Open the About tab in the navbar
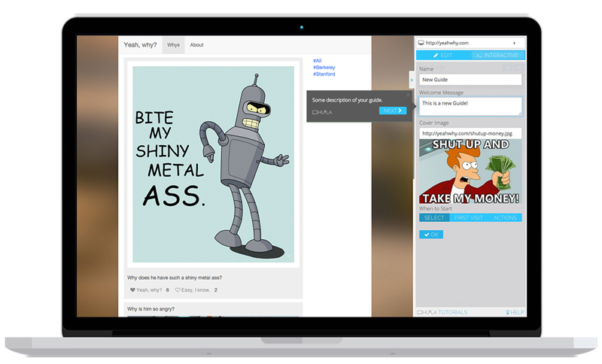Screen dimensions: 602x364 pos(196,45)
